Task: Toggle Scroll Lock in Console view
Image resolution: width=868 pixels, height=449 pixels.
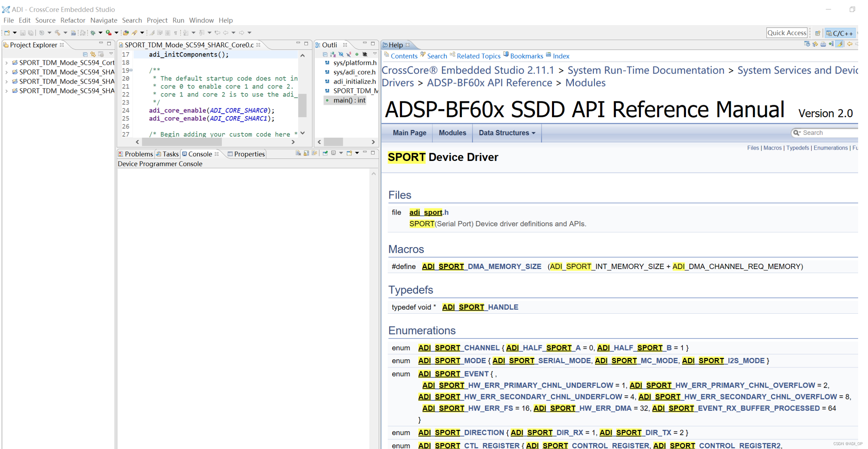Action: (306, 153)
